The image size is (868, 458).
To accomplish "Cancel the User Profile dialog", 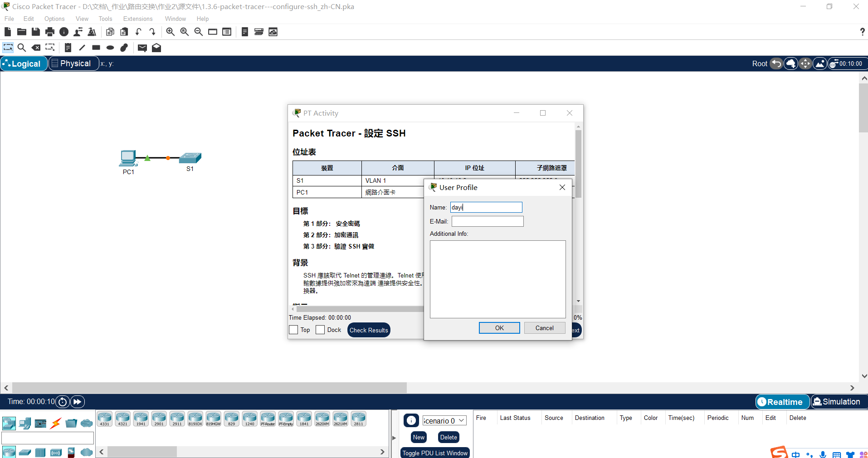I will point(544,328).
